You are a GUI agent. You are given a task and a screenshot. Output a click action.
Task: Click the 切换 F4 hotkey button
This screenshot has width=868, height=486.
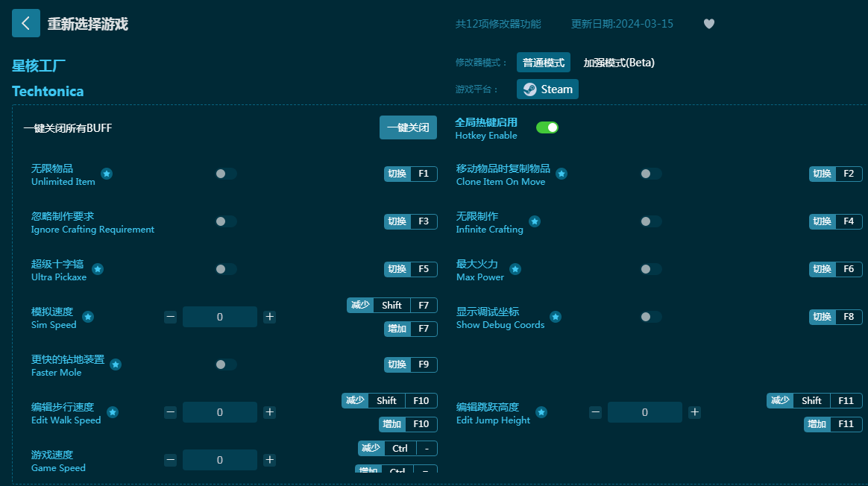click(x=836, y=221)
